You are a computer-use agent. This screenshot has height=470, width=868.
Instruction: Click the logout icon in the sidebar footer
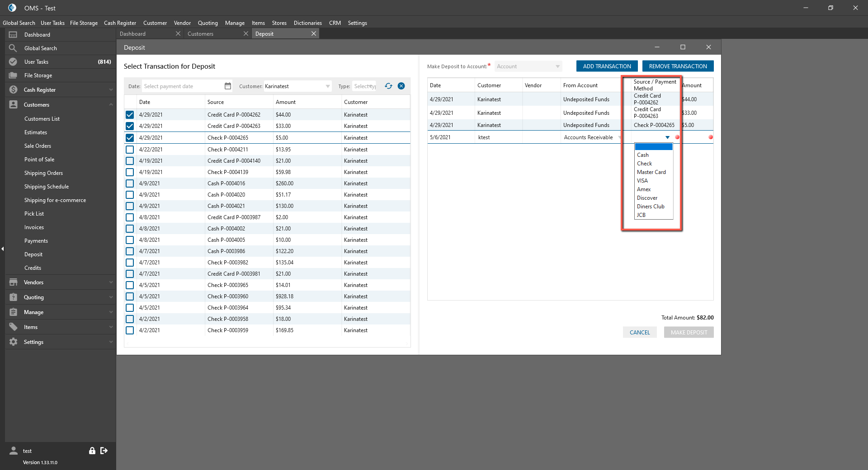point(104,451)
